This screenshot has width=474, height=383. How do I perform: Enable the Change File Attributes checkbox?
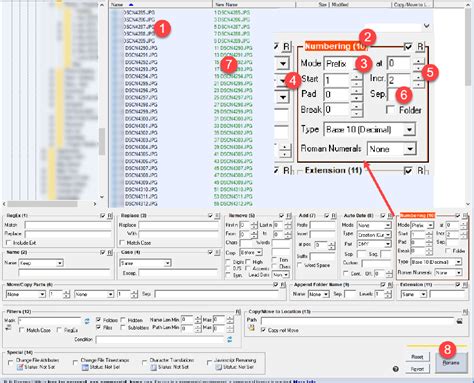10,362
